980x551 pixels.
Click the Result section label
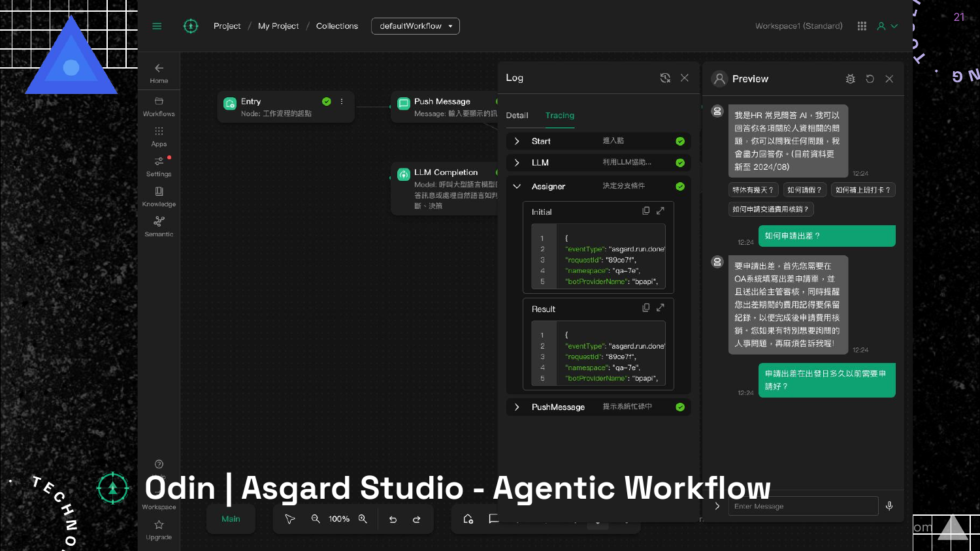(x=544, y=309)
